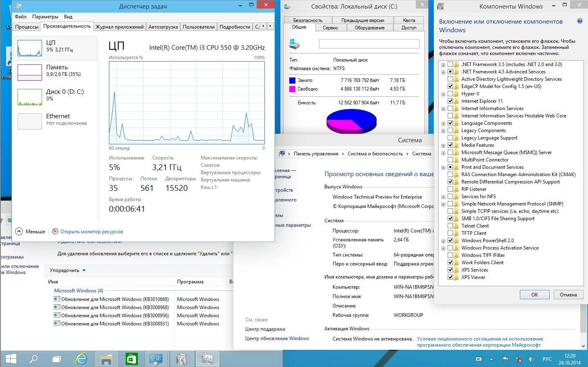Screen dimensions: 588x367
Task: Expand the Media Features node
Action: 443,145
